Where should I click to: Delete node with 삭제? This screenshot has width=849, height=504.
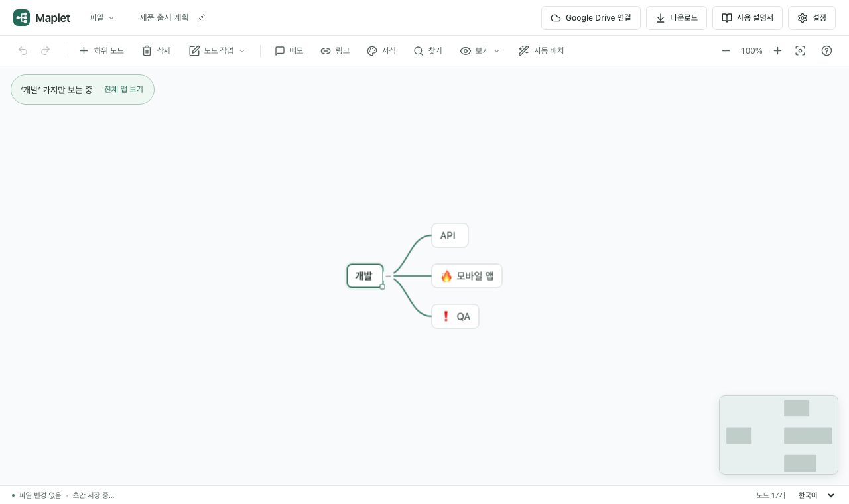click(x=157, y=51)
